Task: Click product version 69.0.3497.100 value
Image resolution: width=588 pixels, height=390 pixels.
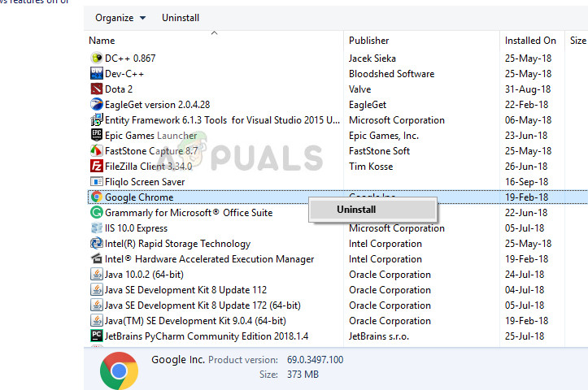Action: click(x=315, y=360)
